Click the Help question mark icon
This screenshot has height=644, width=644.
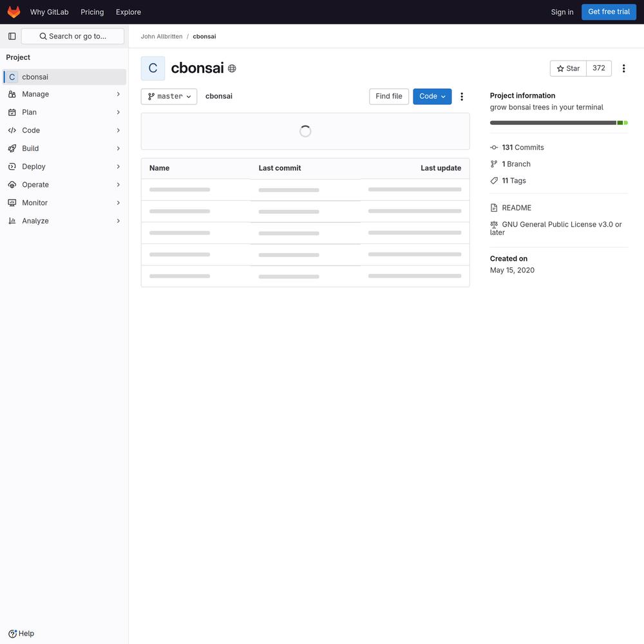coord(12,634)
